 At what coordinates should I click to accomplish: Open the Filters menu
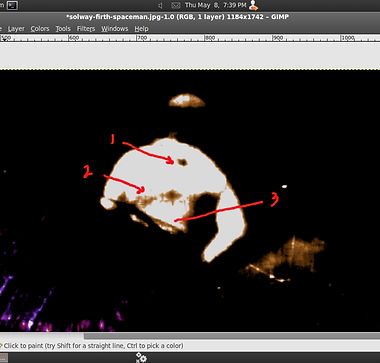coord(86,29)
